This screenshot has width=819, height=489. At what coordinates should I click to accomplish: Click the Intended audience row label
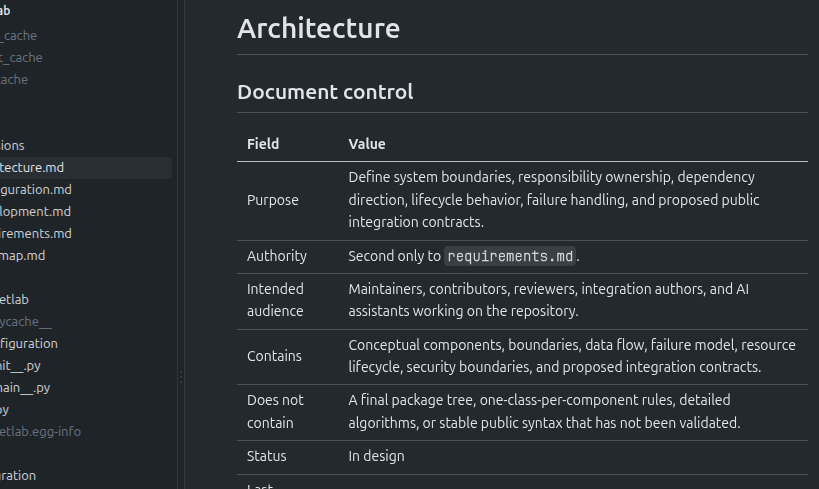tap(275, 300)
